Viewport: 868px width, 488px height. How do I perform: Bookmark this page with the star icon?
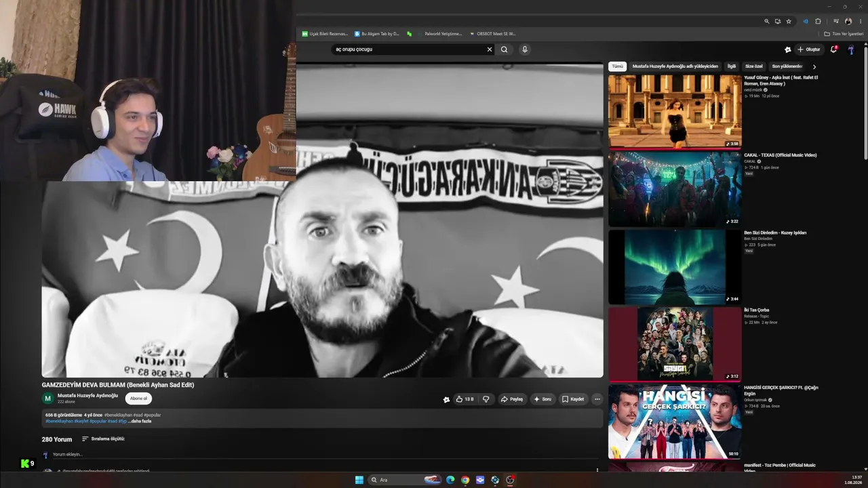tap(789, 21)
